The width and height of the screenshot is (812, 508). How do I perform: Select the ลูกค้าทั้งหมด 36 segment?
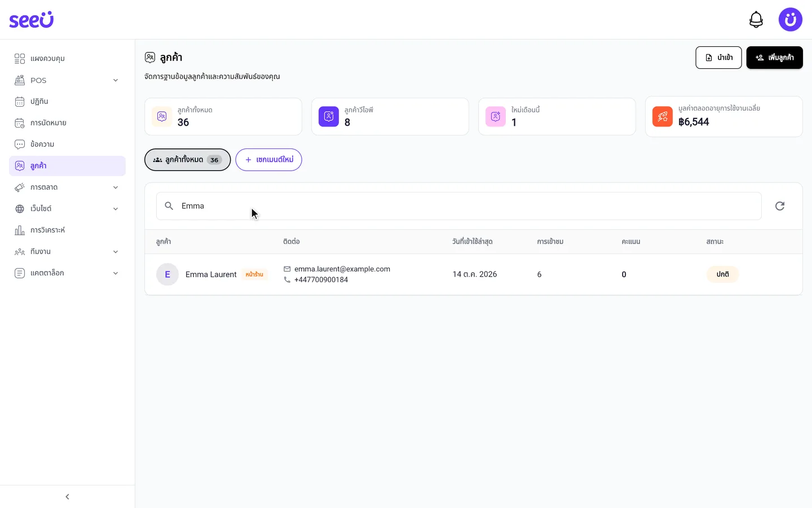click(187, 160)
